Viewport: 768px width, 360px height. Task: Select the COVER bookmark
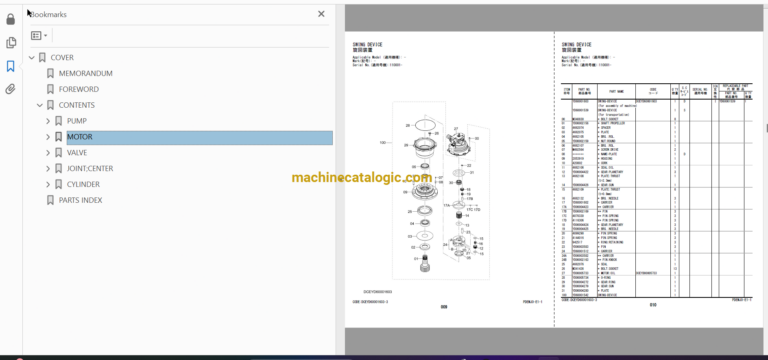(62, 58)
